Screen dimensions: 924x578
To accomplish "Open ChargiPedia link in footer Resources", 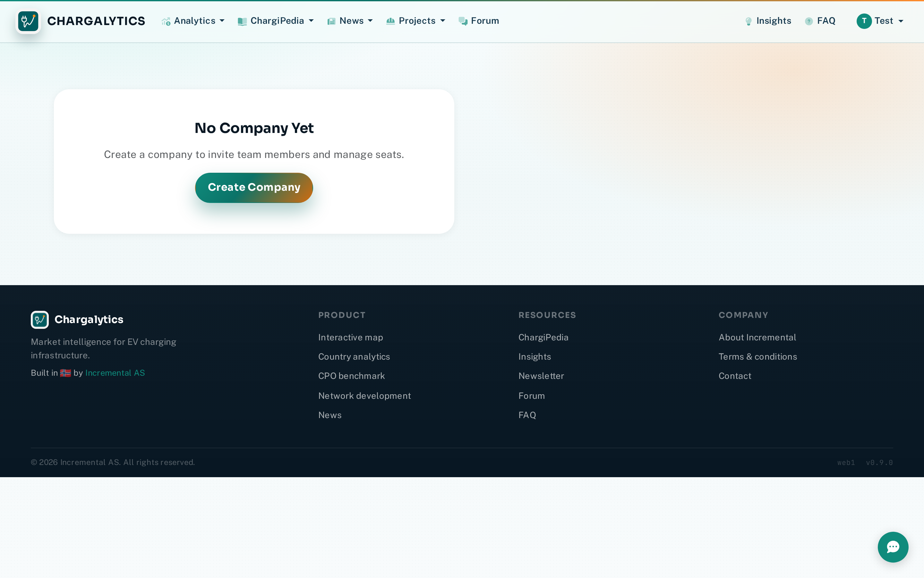I will click(x=543, y=337).
